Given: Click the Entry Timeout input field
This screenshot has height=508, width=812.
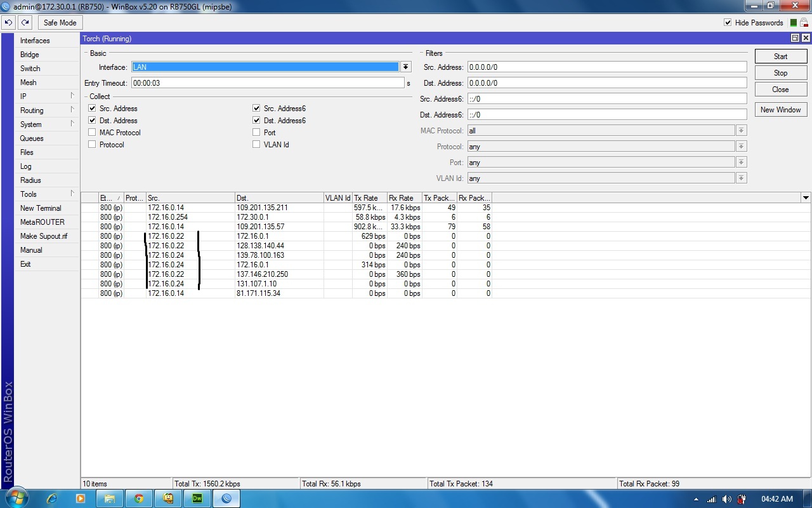Looking at the screenshot, I should (x=268, y=83).
